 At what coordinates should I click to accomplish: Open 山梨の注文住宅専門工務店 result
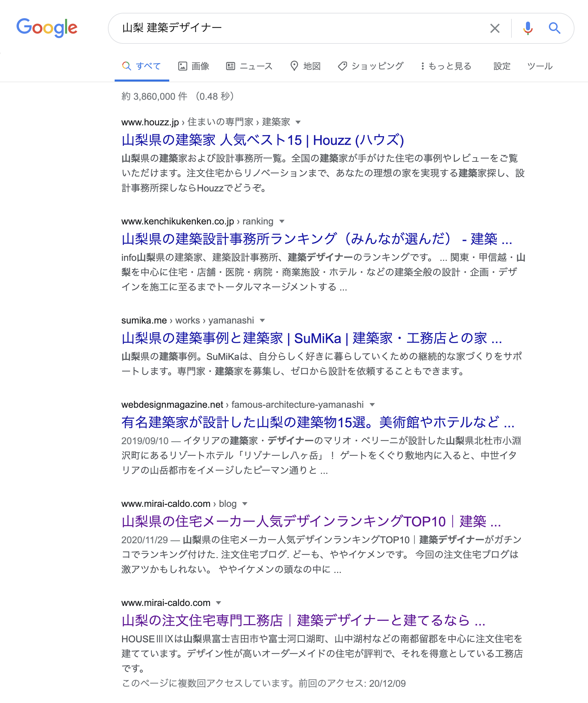[x=303, y=620]
